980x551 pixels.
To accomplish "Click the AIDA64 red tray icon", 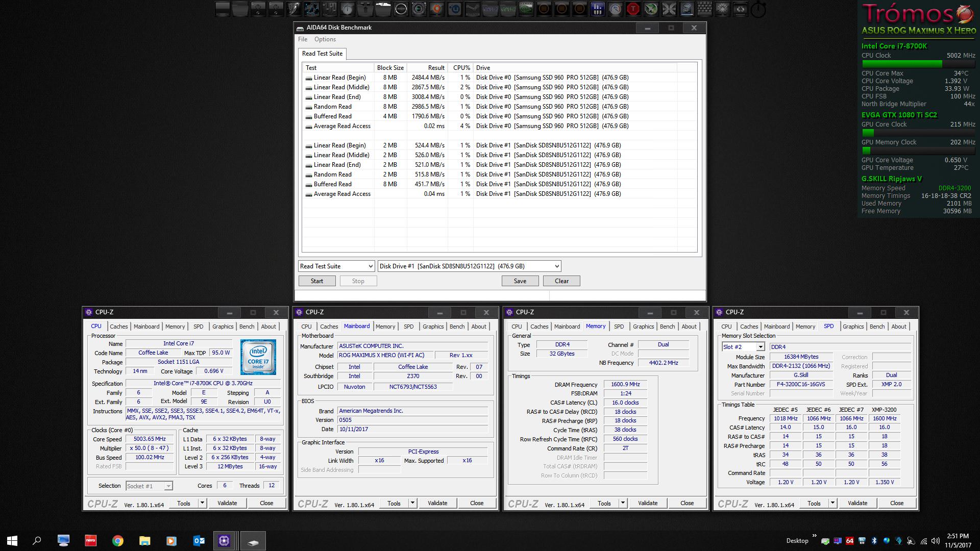I will (850, 541).
